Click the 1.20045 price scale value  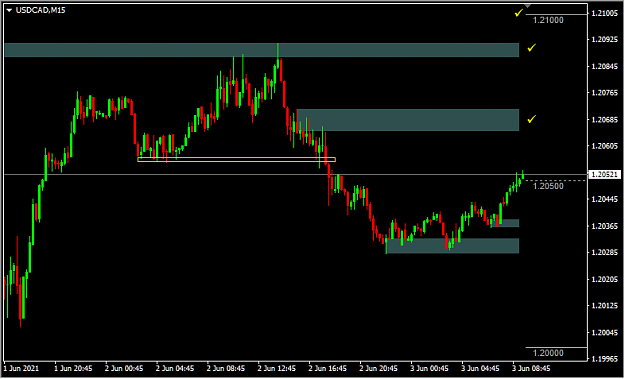605,332
